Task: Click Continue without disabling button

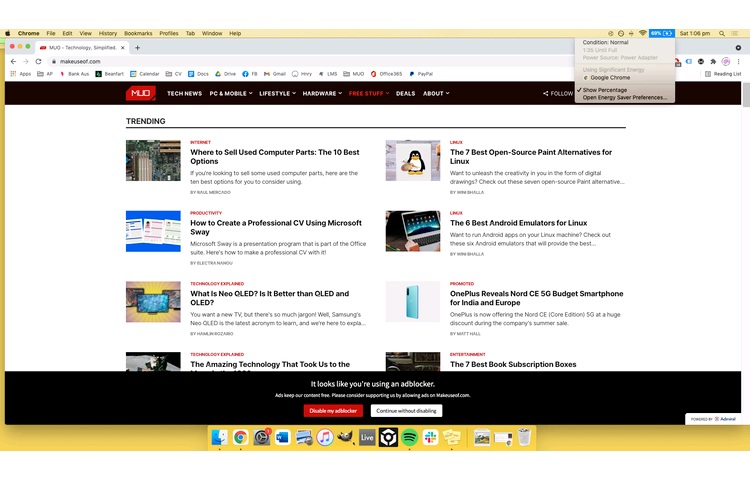Action: pos(406,411)
